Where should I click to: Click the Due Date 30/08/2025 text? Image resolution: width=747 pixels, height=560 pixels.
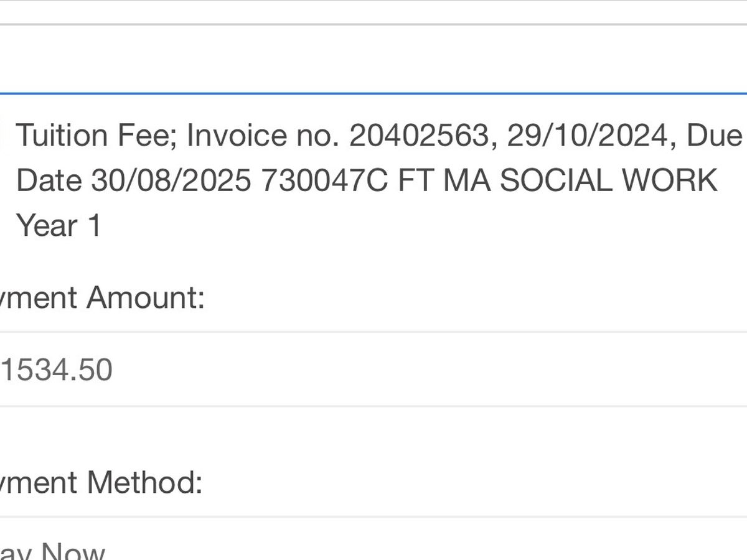pos(133,180)
